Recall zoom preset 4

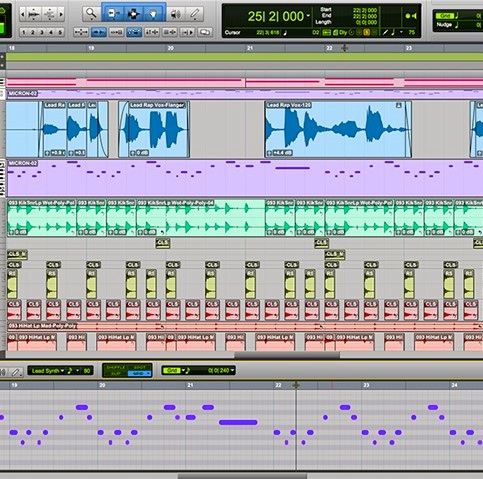[51, 32]
